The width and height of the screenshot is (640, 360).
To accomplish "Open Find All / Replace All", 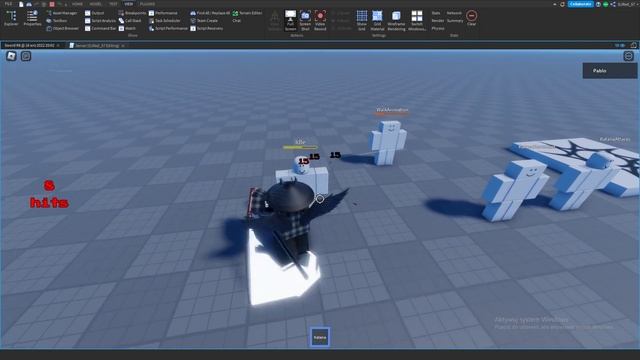I will pyautogui.click(x=210, y=13).
